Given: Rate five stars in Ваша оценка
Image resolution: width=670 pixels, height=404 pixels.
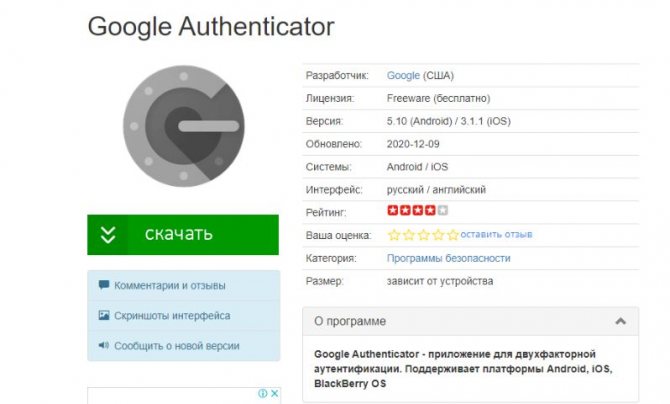Looking at the screenshot, I should (x=453, y=235).
